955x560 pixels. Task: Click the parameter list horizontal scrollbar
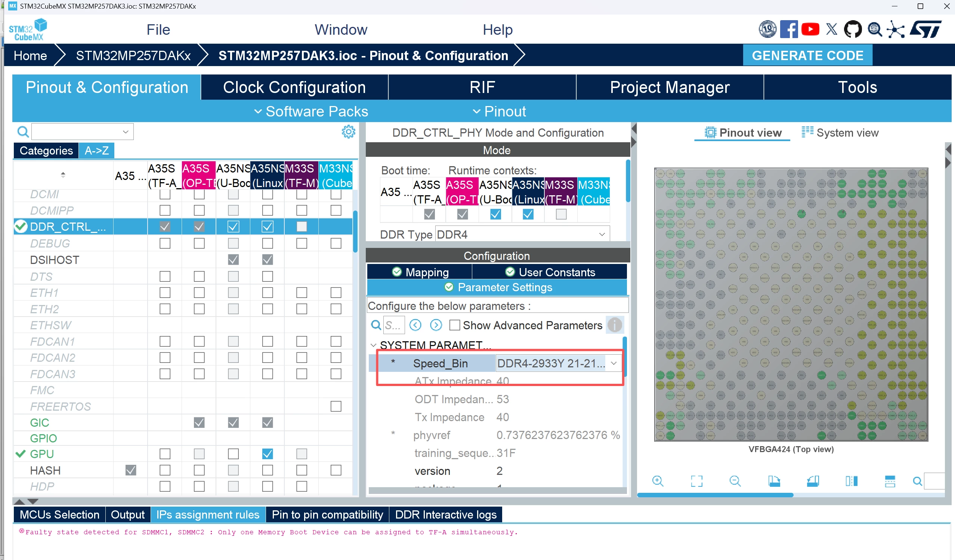pyautogui.click(x=498, y=490)
